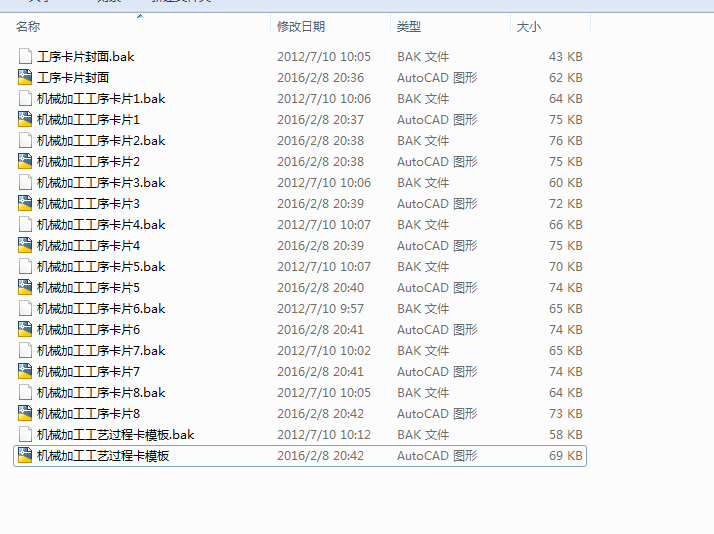Click the 60 KB size value
This screenshot has height=534, width=714.
coord(566,182)
